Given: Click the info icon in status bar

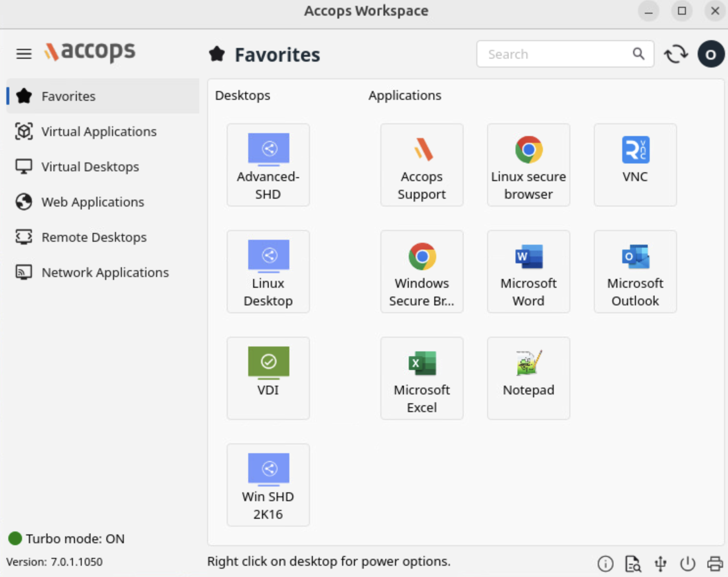Looking at the screenshot, I should pos(605,564).
